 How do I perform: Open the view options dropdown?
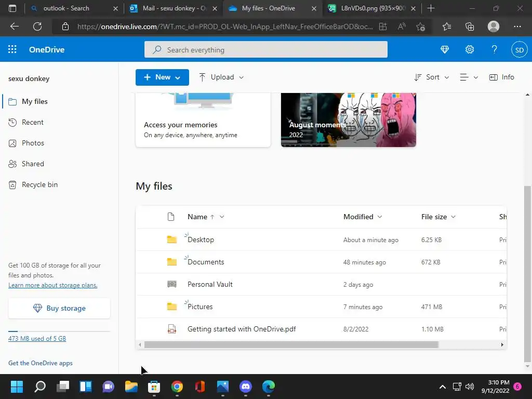click(x=469, y=77)
